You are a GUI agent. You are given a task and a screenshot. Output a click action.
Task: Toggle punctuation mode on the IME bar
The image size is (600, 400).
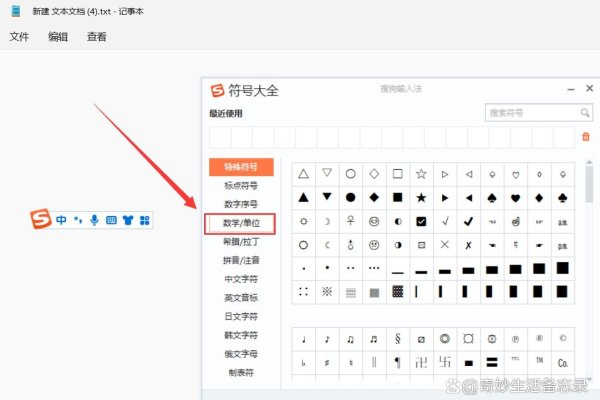tap(78, 220)
